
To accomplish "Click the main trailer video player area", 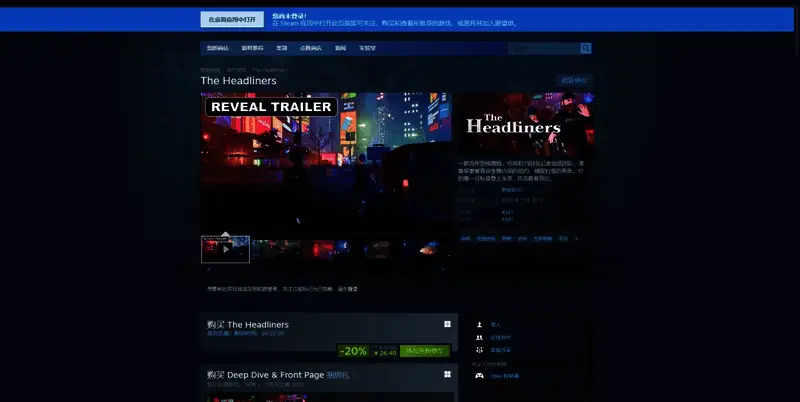I will 326,162.
